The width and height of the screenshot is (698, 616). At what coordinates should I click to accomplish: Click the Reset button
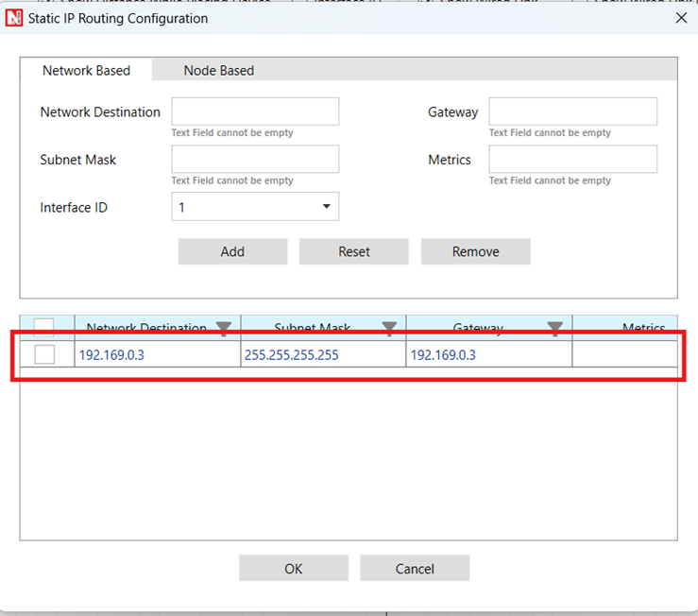(353, 251)
